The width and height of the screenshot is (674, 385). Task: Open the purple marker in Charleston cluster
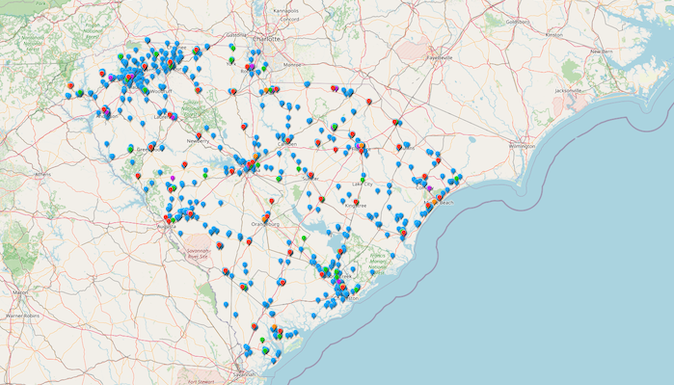click(339, 281)
